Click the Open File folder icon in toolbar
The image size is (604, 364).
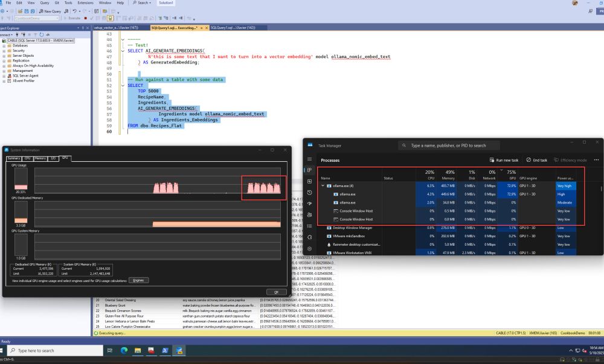(20, 11)
